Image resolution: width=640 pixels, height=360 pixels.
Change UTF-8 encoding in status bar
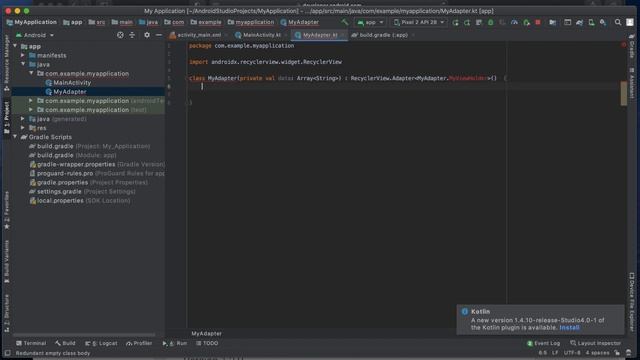point(572,353)
